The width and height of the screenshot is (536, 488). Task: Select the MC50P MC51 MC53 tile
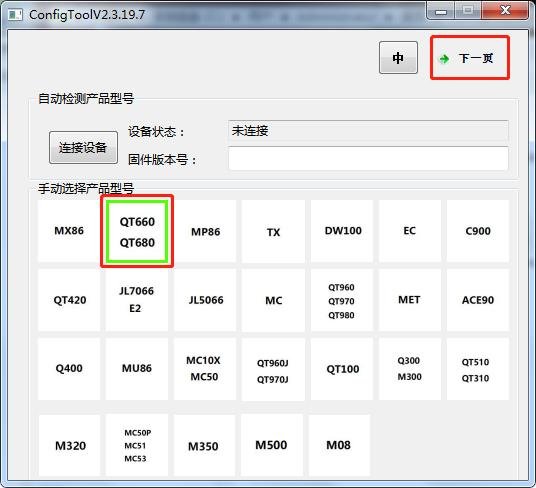[x=137, y=445]
